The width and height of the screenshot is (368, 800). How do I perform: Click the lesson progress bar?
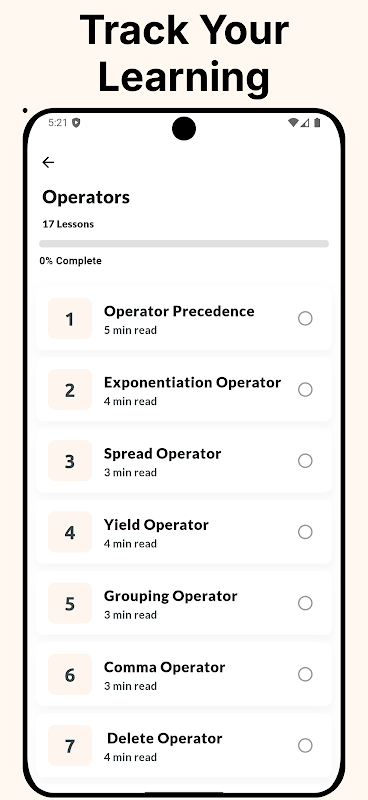184,244
